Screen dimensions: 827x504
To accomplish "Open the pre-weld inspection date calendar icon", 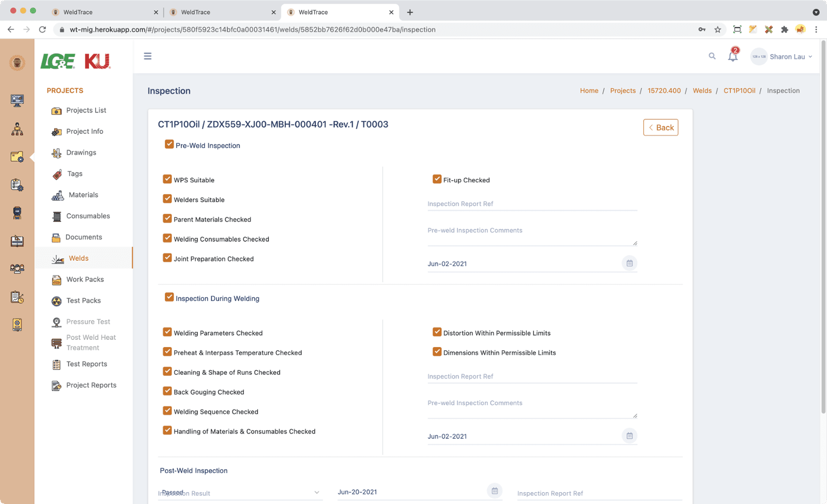I will pyautogui.click(x=629, y=263).
